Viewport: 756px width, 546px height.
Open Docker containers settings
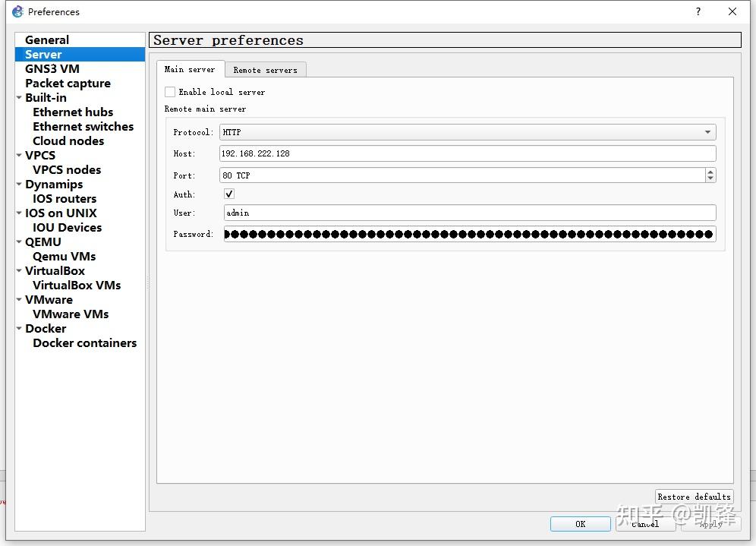(84, 343)
